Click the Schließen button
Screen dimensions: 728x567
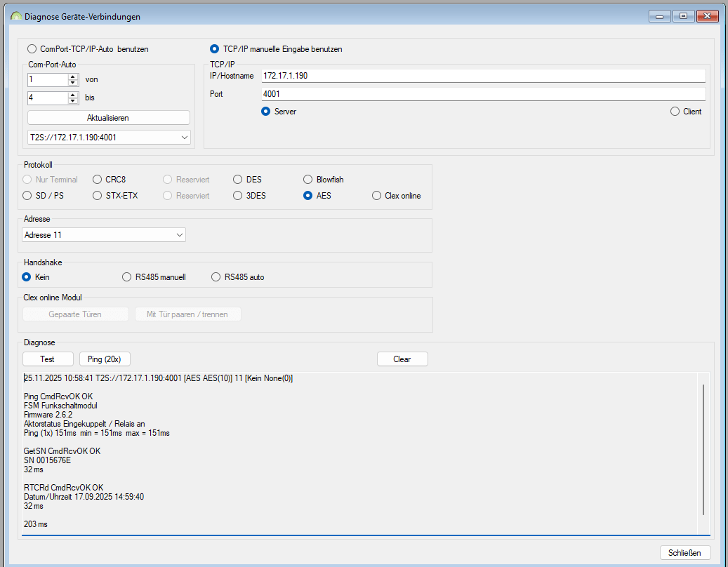click(684, 553)
